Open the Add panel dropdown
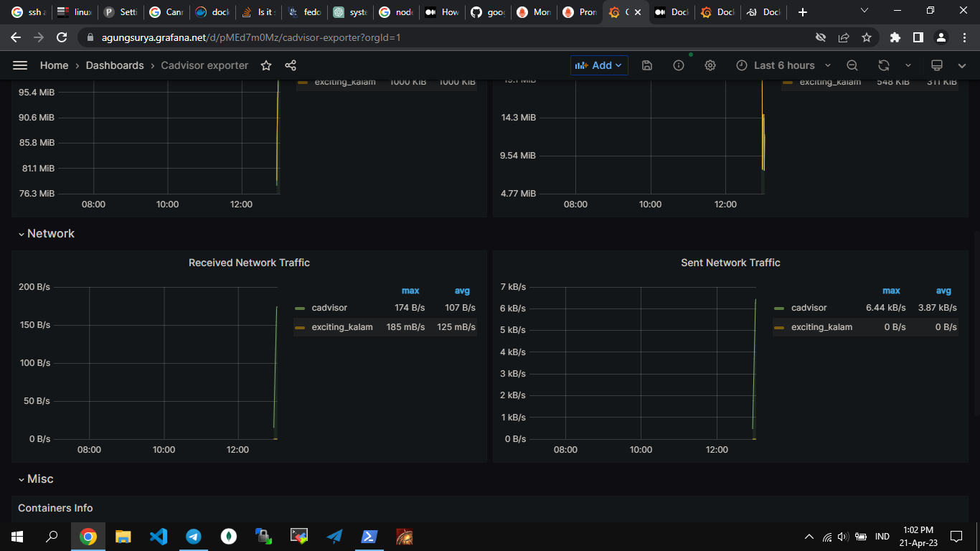The height and width of the screenshot is (551, 980). (599, 65)
